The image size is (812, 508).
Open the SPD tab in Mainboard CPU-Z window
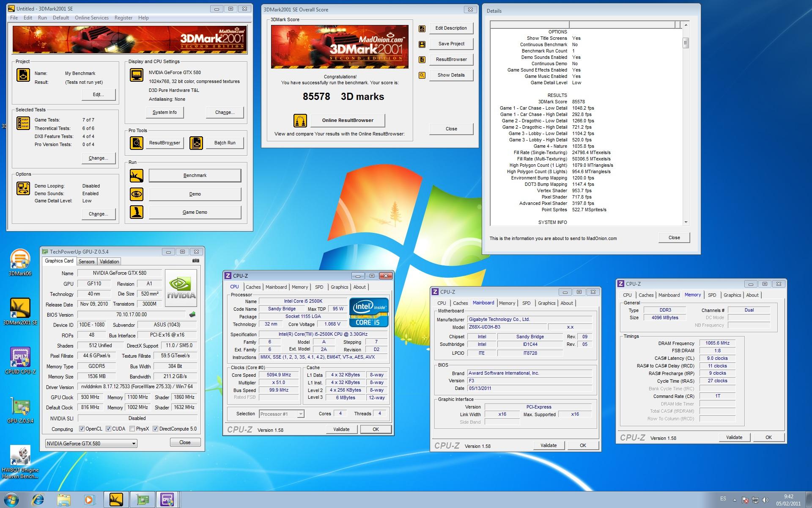click(x=526, y=303)
